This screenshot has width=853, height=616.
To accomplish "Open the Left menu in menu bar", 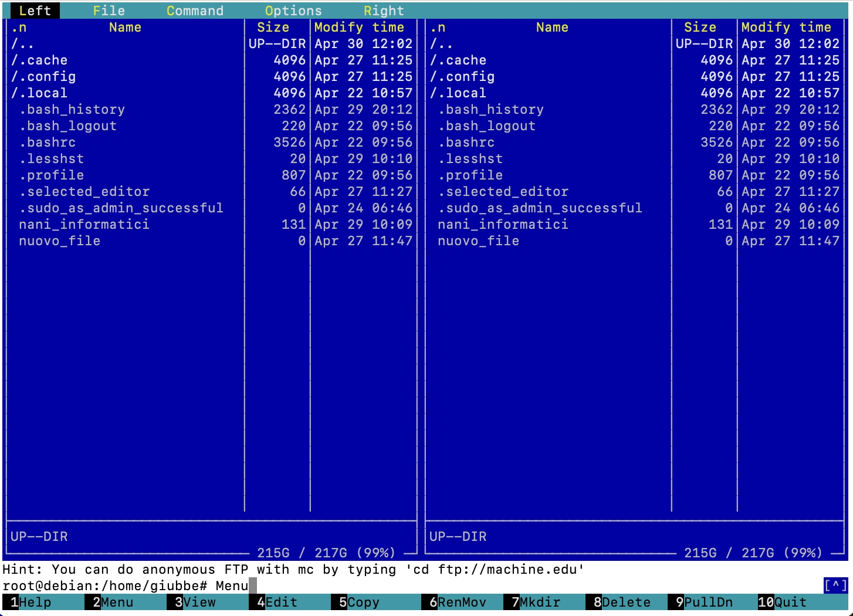I will point(35,11).
